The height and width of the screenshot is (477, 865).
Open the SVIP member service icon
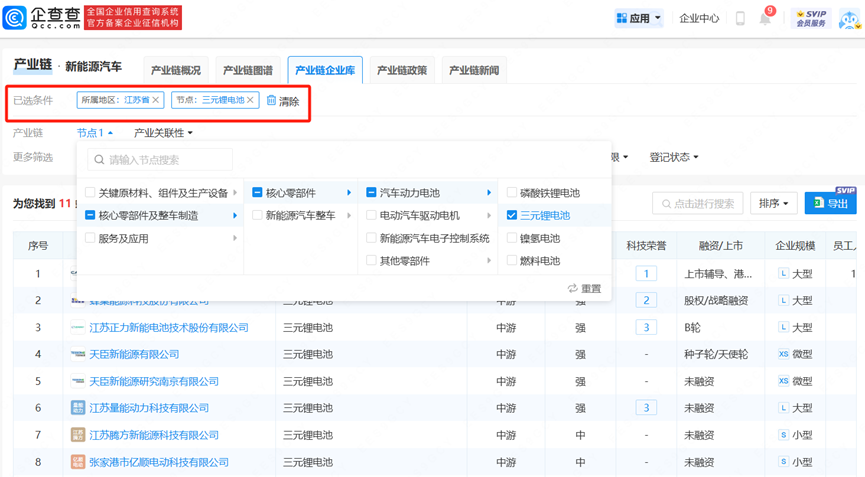811,18
